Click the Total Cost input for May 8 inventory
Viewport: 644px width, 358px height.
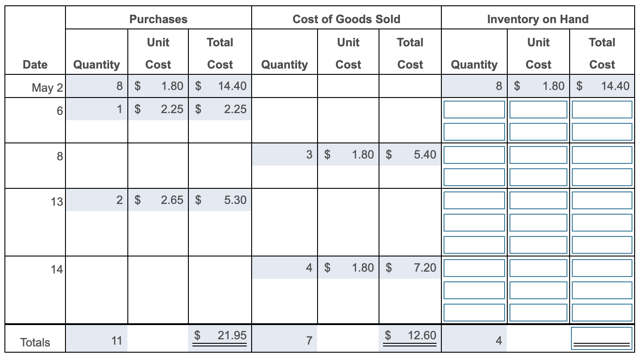click(602, 155)
